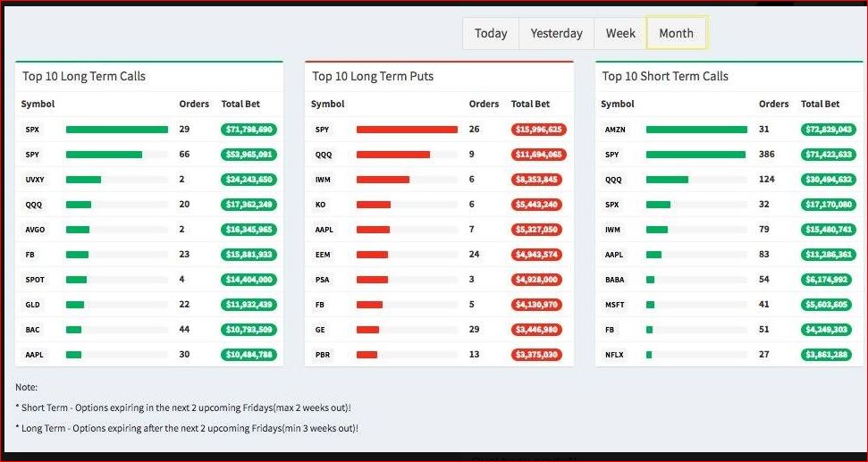This screenshot has height=462, width=868.
Task: Click Symbol column header in Short Term Calls
Action: [618, 104]
